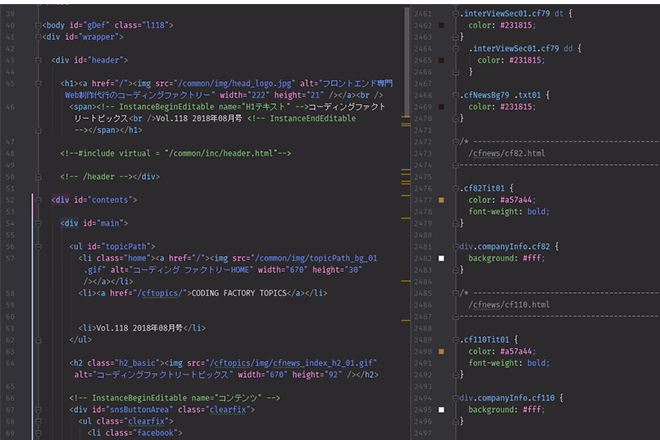The height and width of the screenshot is (440, 660).
Task: Open the cfnews/cf82.html comment path
Action: point(507,153)
